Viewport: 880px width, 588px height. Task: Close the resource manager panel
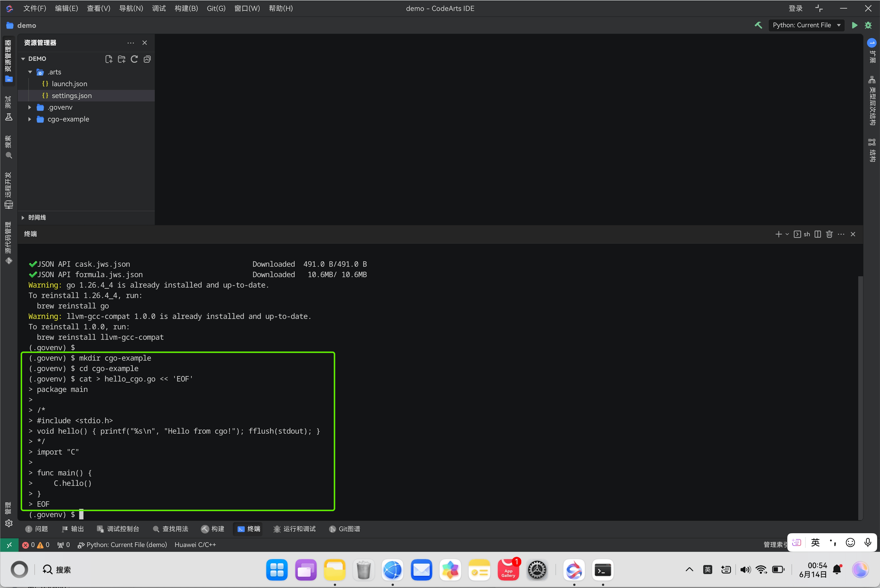coord(145,43)
